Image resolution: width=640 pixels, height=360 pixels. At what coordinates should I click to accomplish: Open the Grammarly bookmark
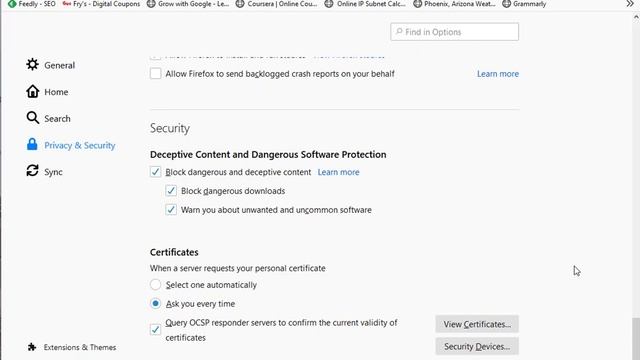pos(524,4)
